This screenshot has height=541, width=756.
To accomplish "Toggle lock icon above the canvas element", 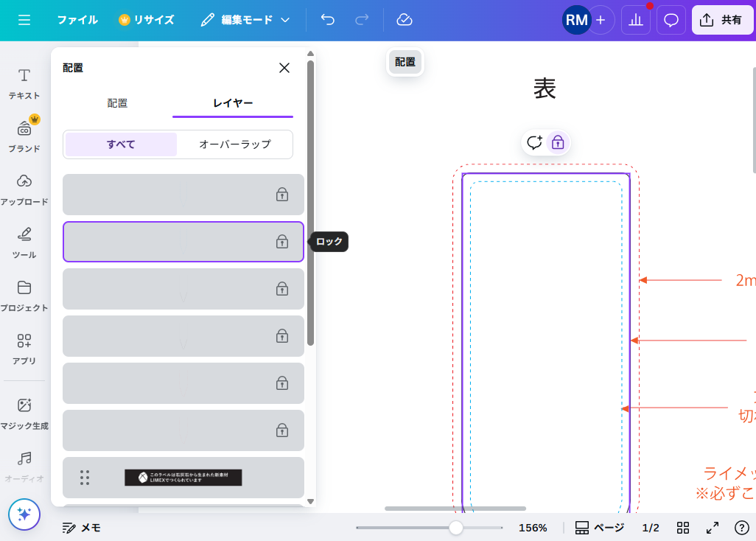I will click(558, 142).
